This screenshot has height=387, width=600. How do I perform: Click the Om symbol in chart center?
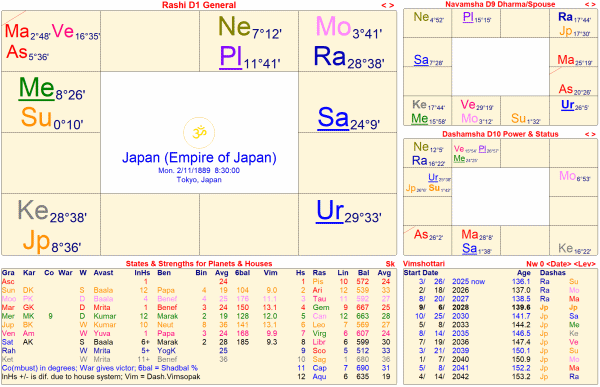coord(199,133)
